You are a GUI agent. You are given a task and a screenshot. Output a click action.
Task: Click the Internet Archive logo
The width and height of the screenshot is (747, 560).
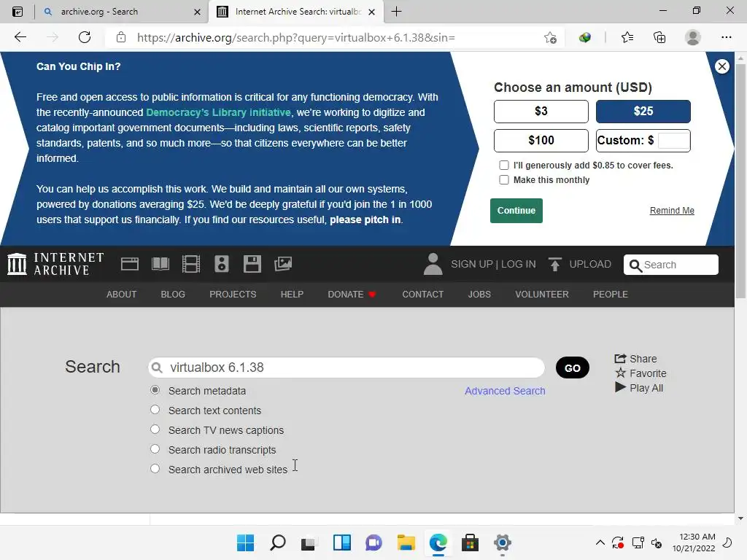coord(55,264)
